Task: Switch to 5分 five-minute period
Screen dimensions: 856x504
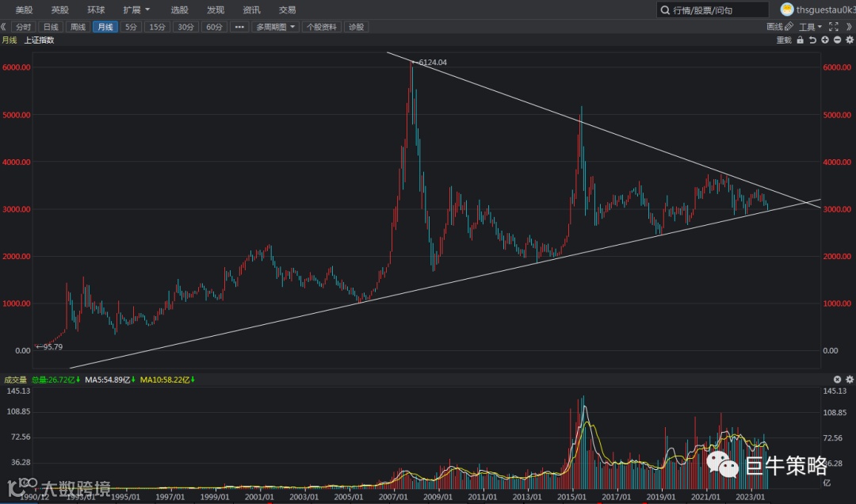Action: click(131, 27)
